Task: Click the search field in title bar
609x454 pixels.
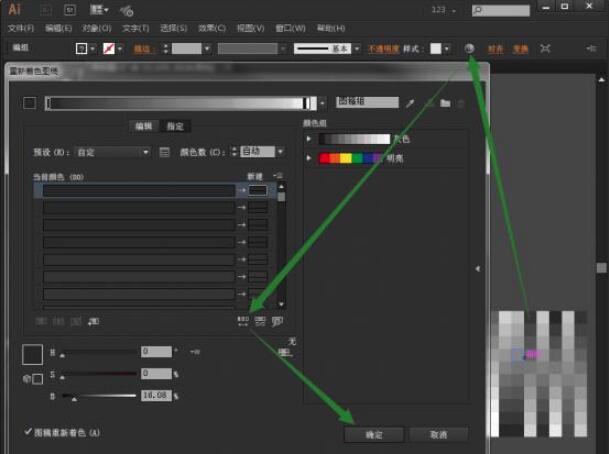Action: tap(501, 10)
